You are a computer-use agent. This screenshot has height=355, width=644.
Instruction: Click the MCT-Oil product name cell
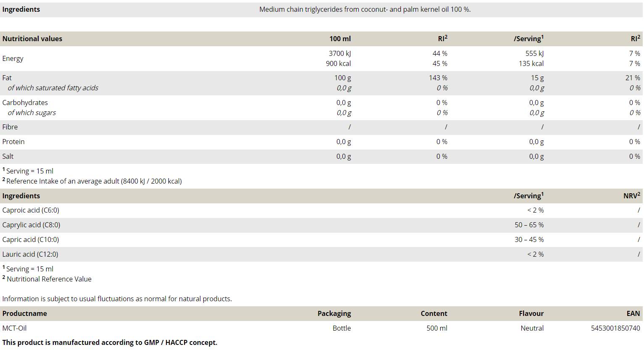pos(14,328)
